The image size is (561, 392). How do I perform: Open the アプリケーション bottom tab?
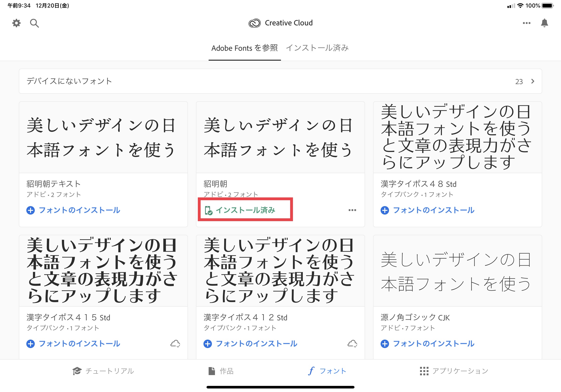click(x=454, y=371)
